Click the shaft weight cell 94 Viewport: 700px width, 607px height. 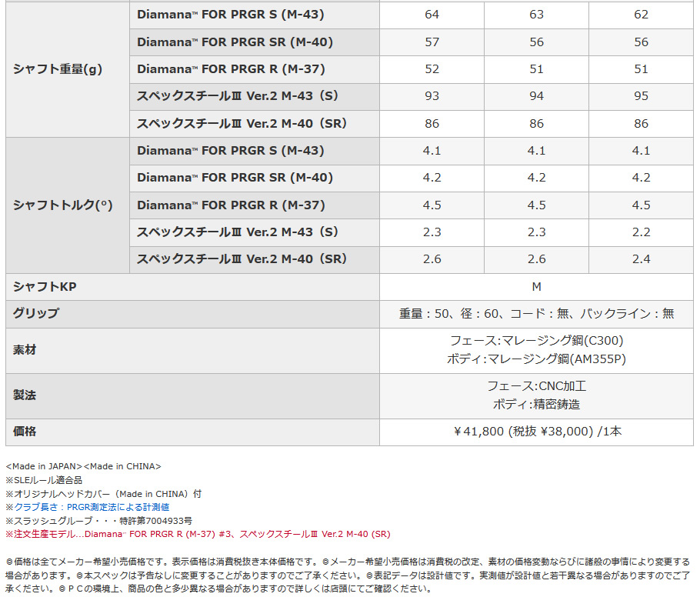[x=537, y=96]
